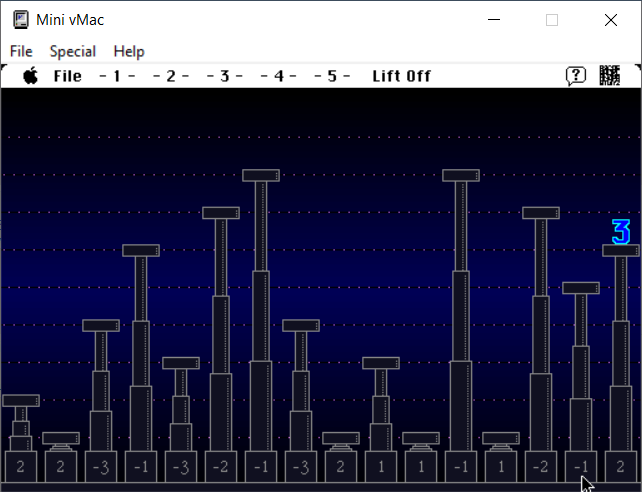Click the help balloon icon

[576, 76]
